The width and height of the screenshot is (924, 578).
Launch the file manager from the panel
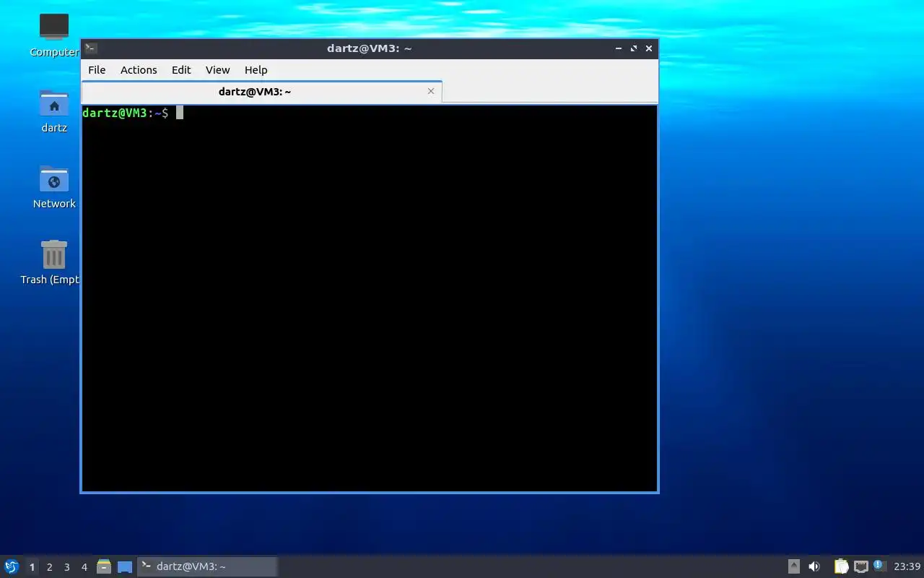(104, 566)
